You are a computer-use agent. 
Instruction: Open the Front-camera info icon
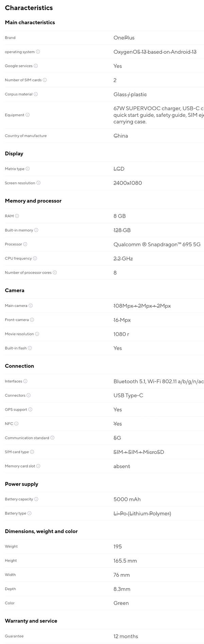pos(32,320)
